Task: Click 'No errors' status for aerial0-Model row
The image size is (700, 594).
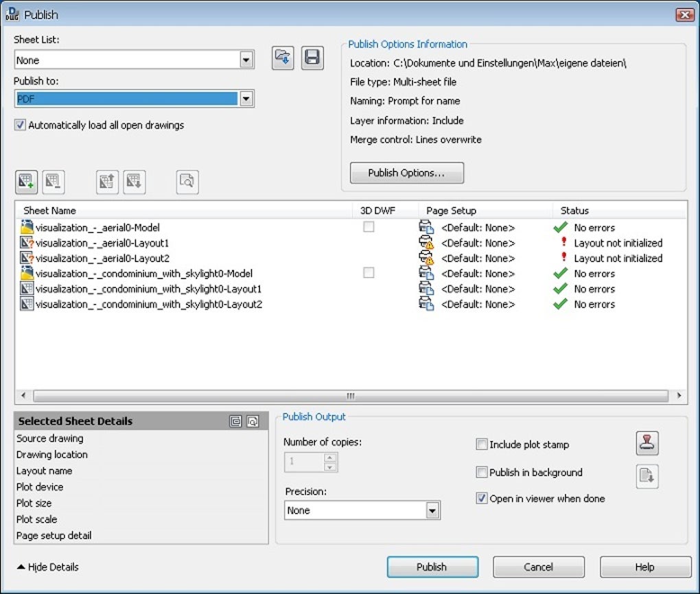Action: pos(594,228)
